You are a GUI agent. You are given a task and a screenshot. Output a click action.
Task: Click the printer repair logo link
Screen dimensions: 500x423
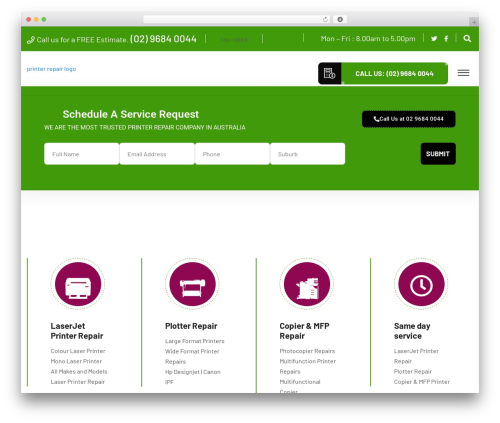pos(51,69)
